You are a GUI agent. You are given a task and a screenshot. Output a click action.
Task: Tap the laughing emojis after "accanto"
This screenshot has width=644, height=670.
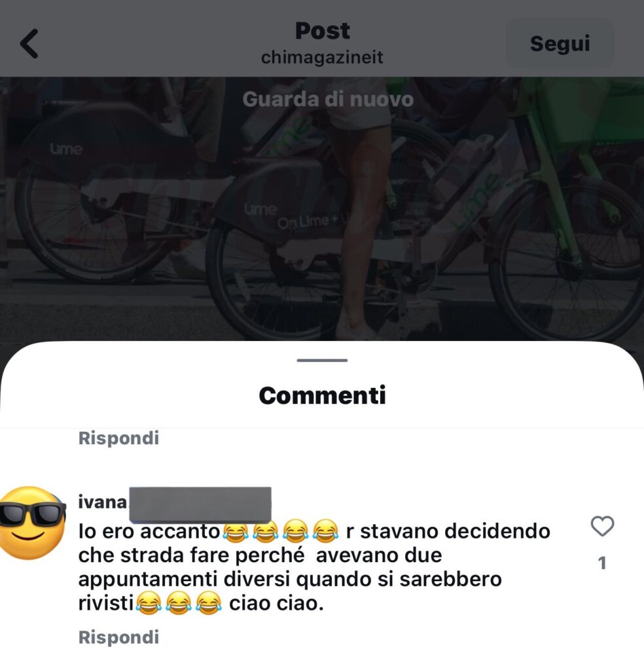click(x=280, y=531)
